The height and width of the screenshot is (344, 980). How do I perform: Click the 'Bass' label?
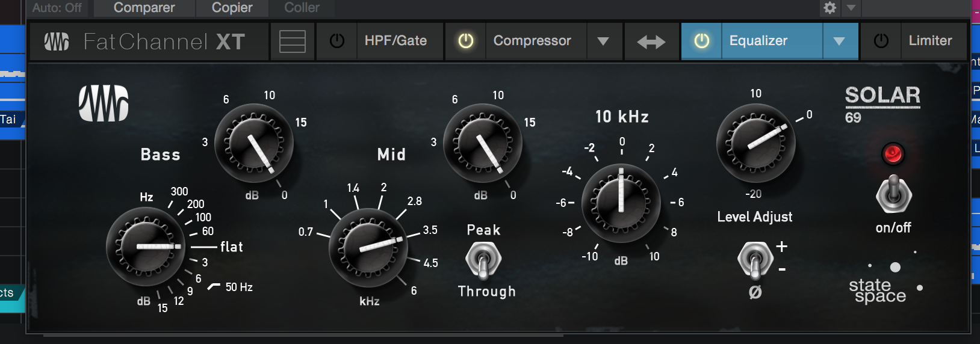click(161, 155)
